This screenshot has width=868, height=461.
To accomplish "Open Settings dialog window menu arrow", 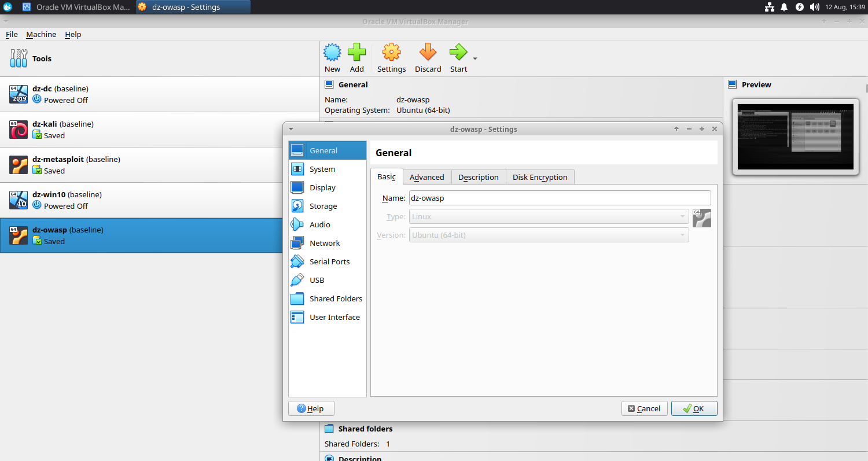I will [291, 129].
